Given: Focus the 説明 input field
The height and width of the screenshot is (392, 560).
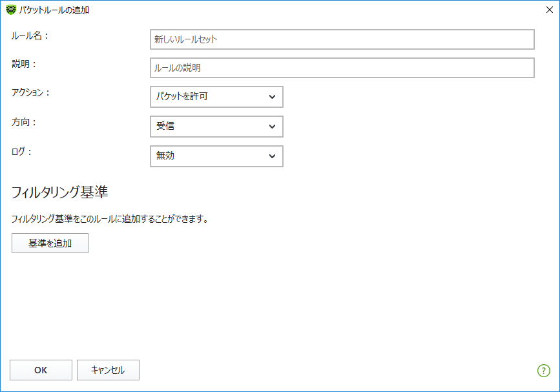Looking at the screenshot, I should point(342,68).
